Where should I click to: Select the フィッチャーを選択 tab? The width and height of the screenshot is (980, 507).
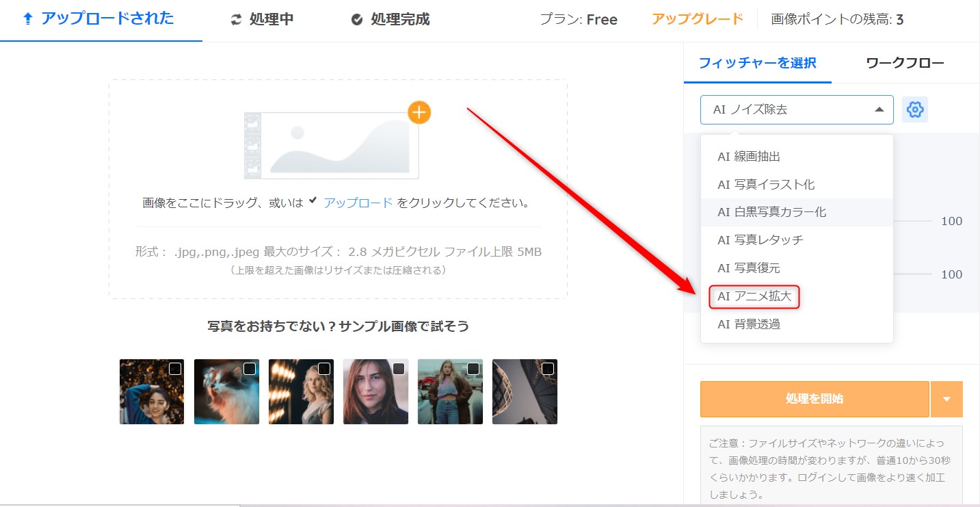tap(757, 63)
